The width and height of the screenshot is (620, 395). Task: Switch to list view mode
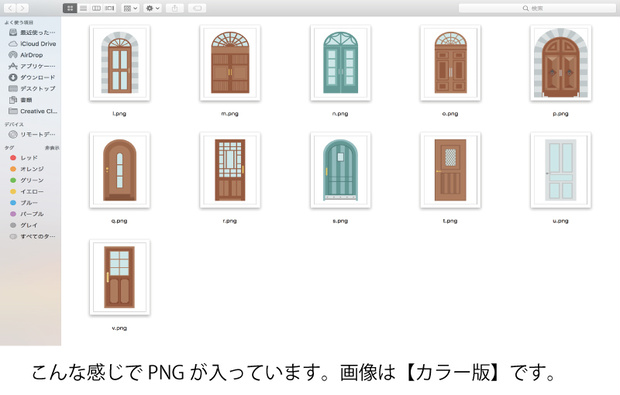click(x=83, y=8)
